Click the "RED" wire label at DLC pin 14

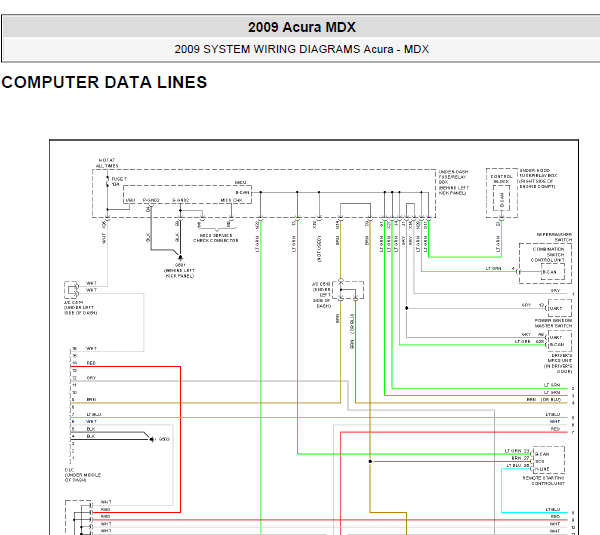(x=91, y=363)
